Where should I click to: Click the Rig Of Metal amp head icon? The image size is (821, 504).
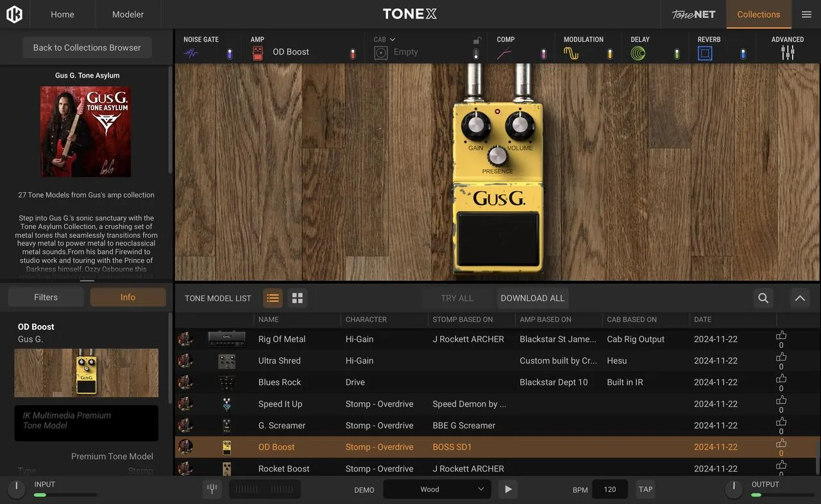226,339
